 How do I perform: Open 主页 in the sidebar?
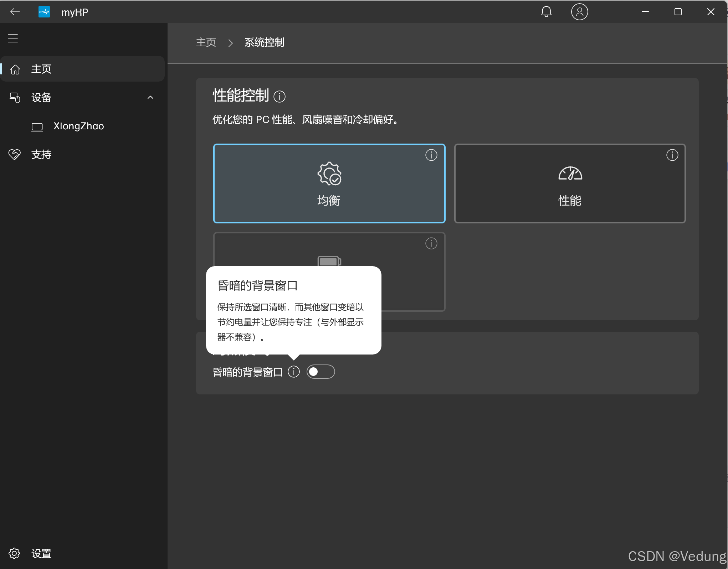click(x=41, y=69)
